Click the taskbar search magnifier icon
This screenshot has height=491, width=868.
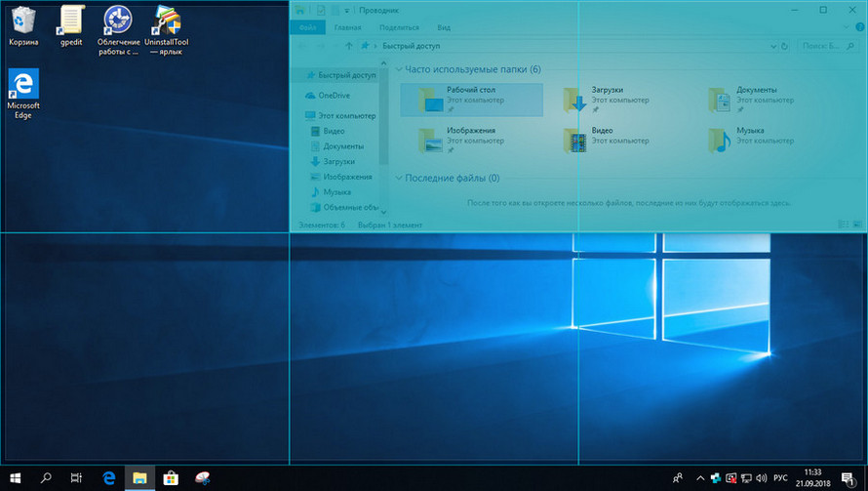46,478
